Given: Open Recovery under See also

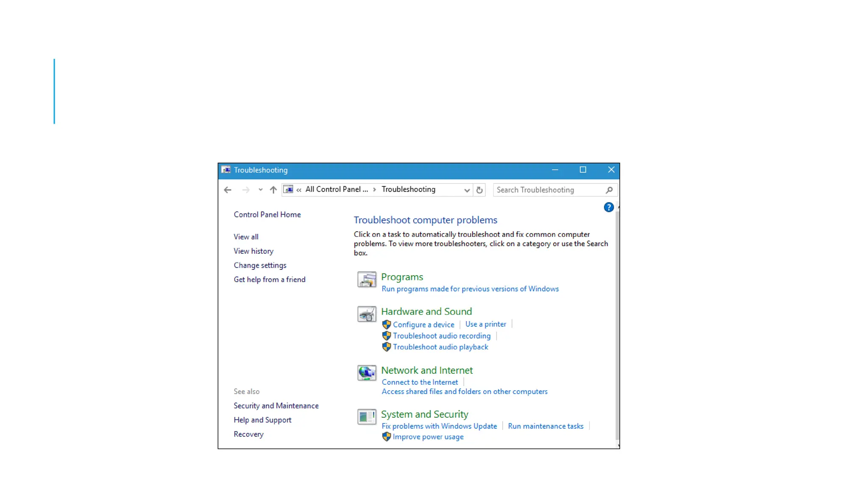Looking at the screenshot, I should coord(248,434).
